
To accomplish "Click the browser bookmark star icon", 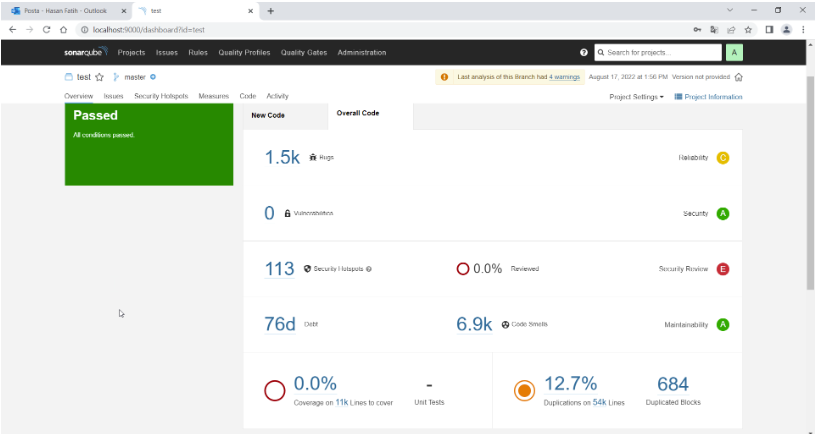I will [747, 30].
